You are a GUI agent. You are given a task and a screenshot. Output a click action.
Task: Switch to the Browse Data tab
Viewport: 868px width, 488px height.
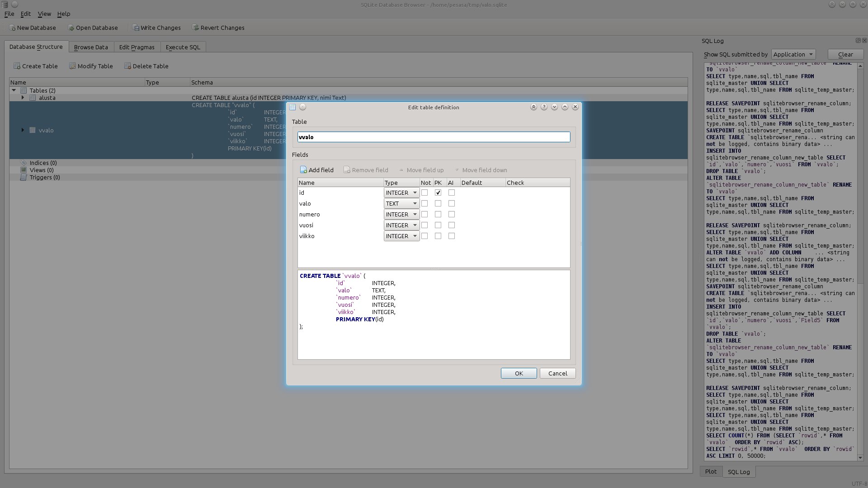(91, 47)
